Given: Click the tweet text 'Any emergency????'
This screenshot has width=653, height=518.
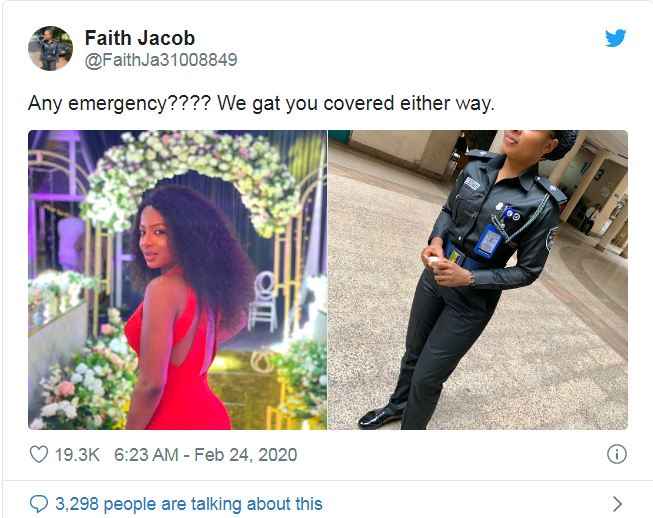Looking at the screenshot, I should [x=119, y=103].
